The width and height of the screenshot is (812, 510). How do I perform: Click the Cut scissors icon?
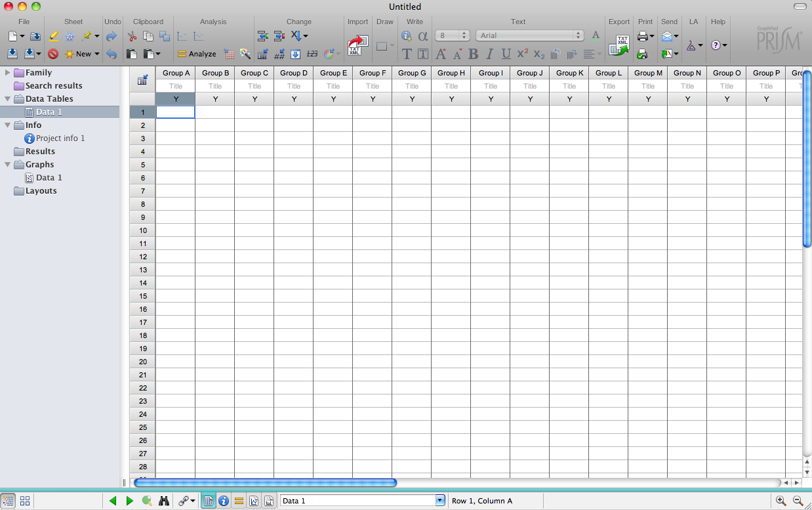(132, 36)
